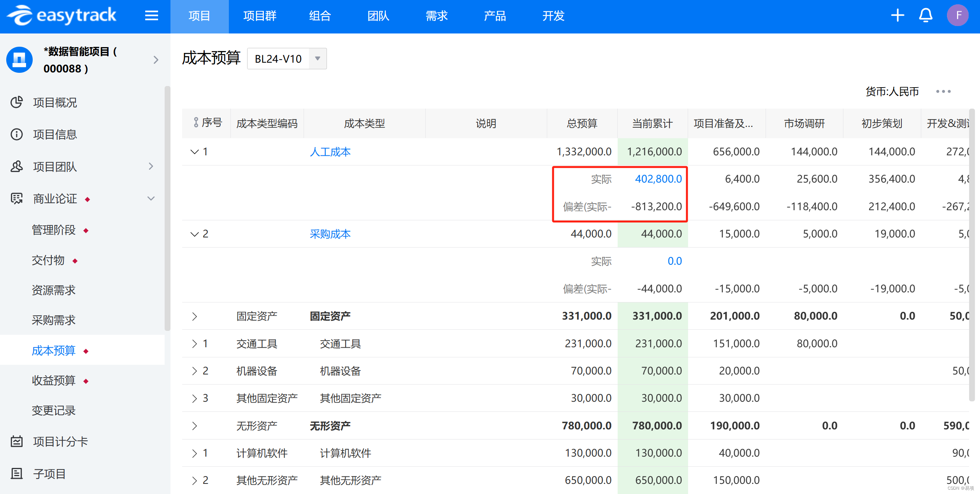Image resolution: width=980 pixels, height=494 pixels.
Task: Click the sidebar vertical scrollbar
Action: pyautogui.click(x=167, y=208)
